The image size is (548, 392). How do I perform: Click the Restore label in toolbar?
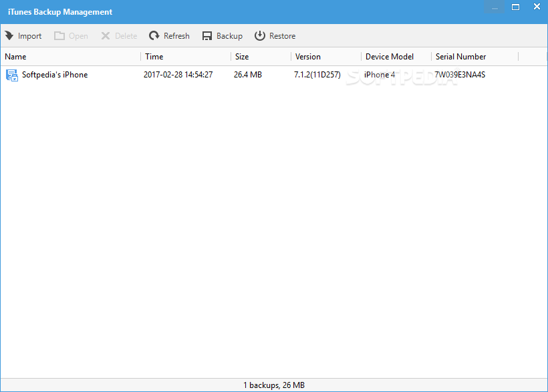[283, 36]
